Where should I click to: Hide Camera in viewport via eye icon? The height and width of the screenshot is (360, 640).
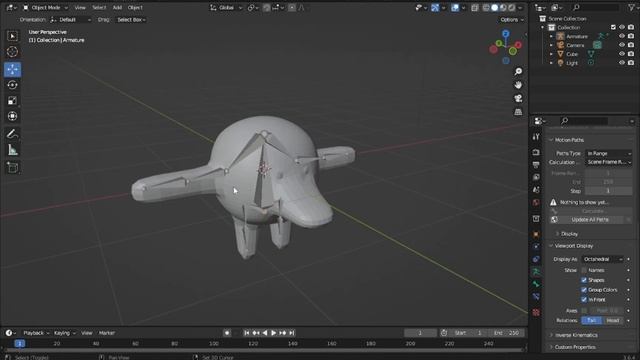(x=622, y=45)
